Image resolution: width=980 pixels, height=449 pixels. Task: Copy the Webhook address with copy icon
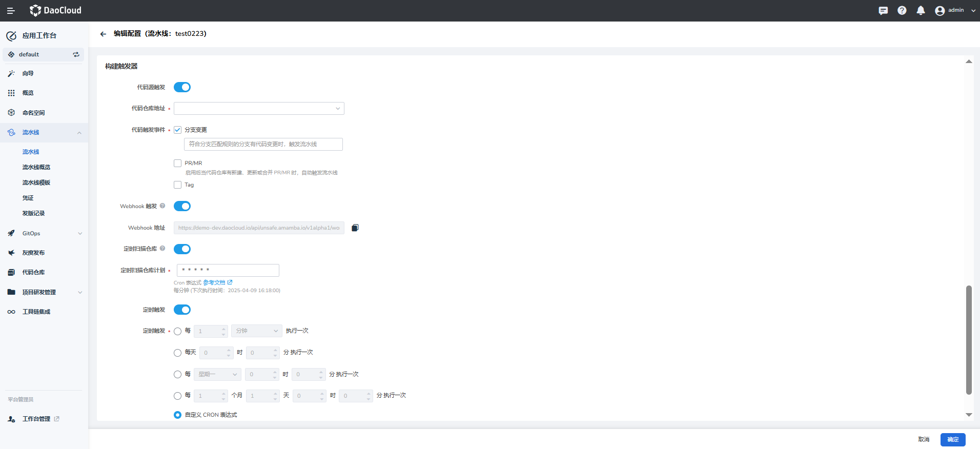355,228
